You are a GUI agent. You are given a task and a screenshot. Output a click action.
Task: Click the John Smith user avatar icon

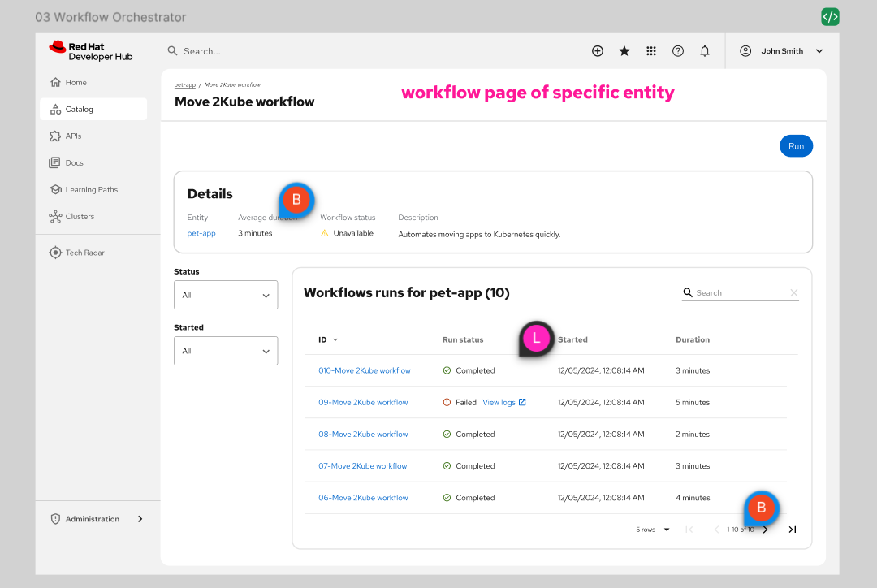coord(745,51)
